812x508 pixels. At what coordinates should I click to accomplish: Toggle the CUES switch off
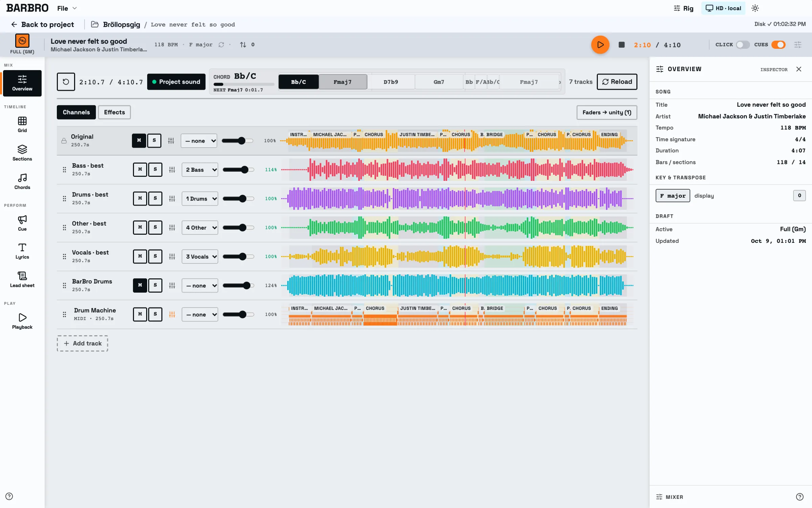tap(778, 45)
